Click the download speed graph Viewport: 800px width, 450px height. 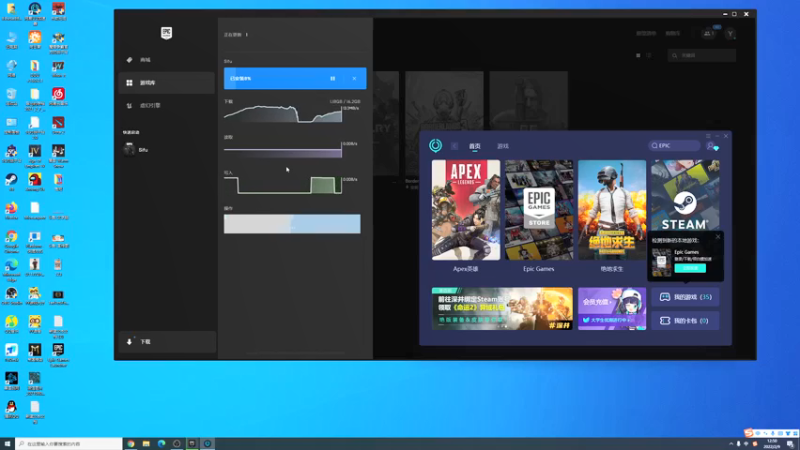click(283, 114)
